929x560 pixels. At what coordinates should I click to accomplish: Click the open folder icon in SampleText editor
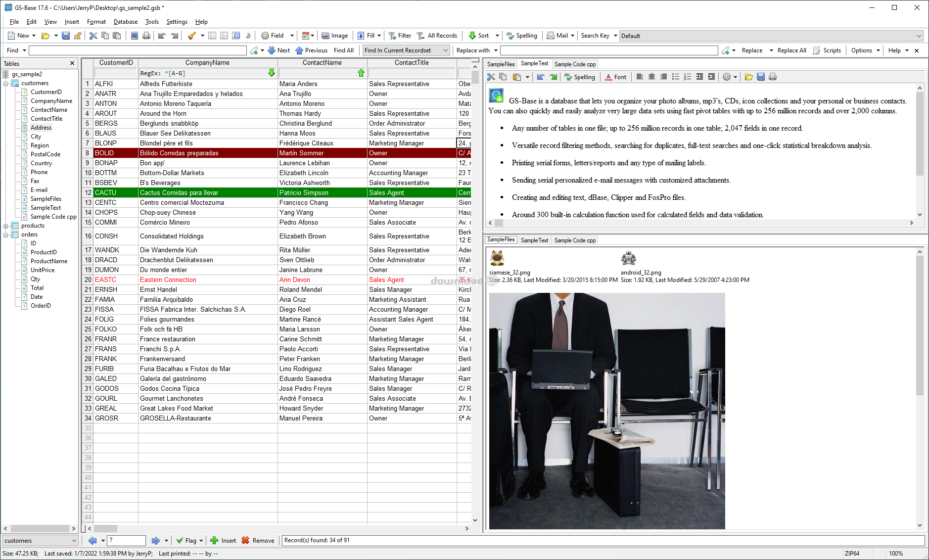[748, 77]
